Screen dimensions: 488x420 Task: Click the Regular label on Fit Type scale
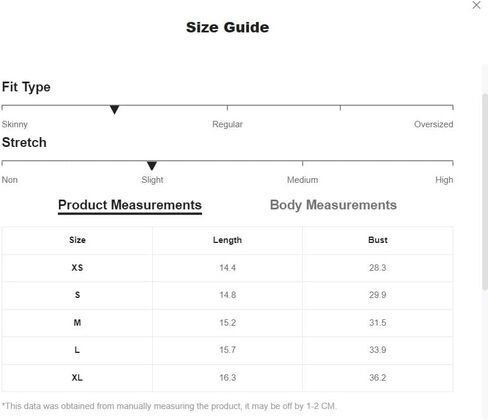(227, 124)
